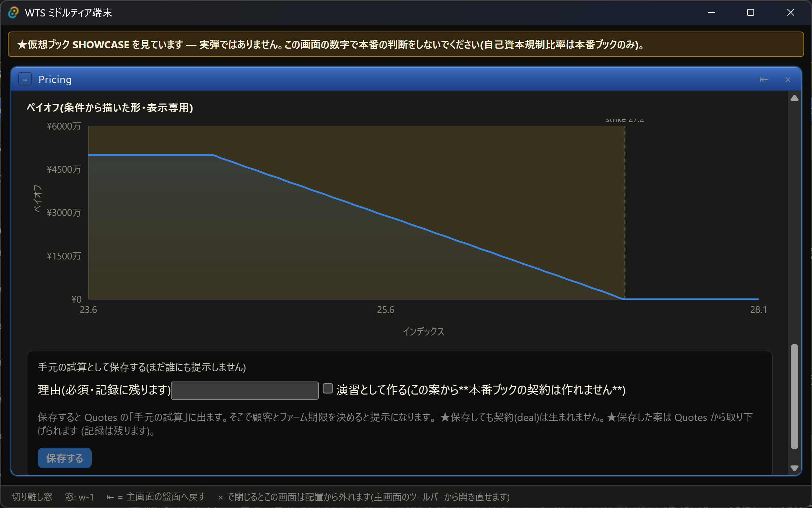Maximize the WTS window

(751, 12)
